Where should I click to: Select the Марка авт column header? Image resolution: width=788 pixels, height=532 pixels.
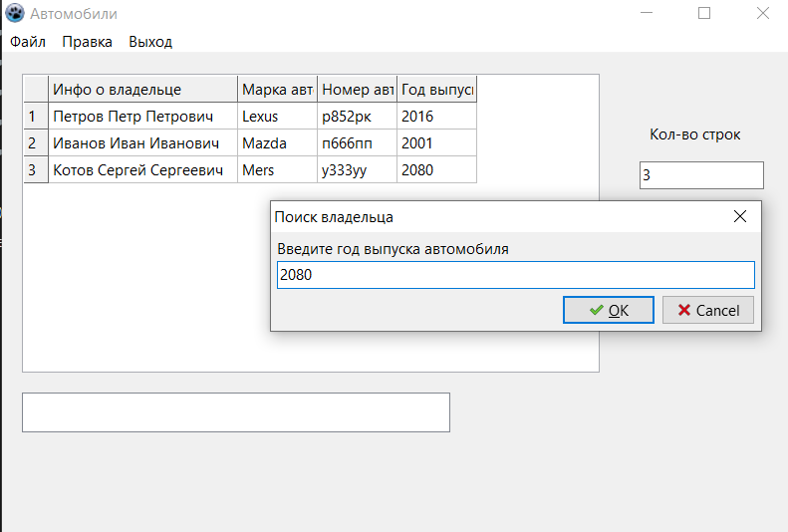tap(277, 90)
